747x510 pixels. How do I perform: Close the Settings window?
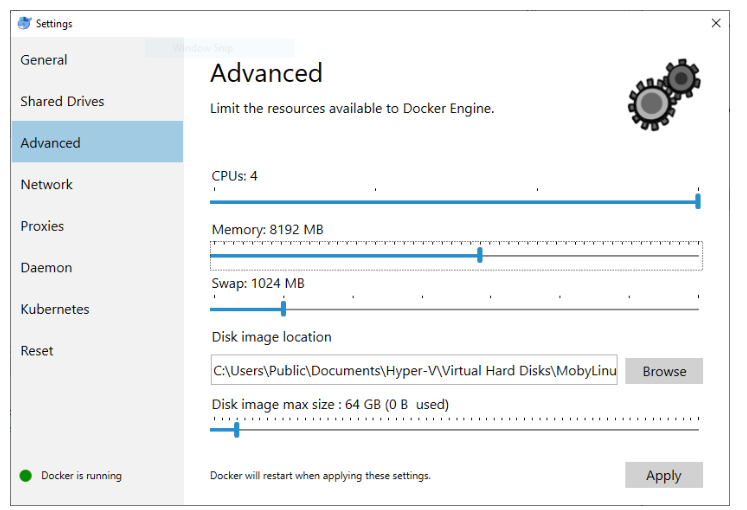coord(716,23)
